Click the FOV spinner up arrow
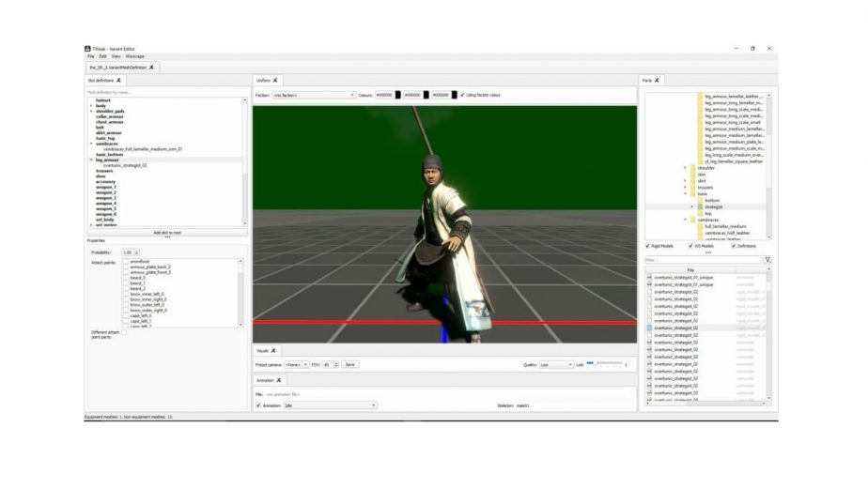Image resolution: width=868 pixels, height=488 pixels. pos(336,363)
